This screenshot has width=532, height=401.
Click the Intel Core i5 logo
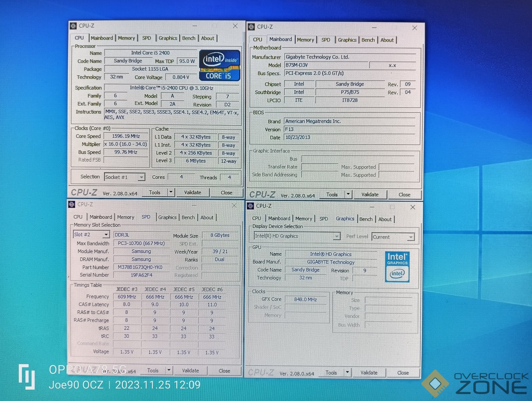click(x=220, y=65)
